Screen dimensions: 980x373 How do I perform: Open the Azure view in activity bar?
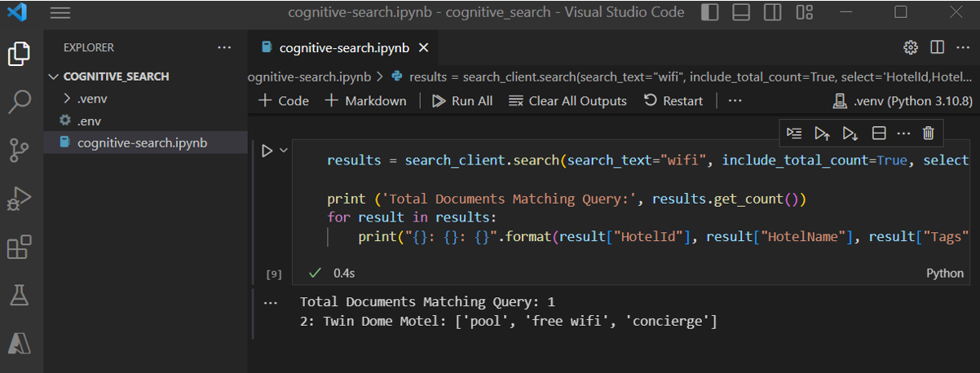[x=19, y=342]
